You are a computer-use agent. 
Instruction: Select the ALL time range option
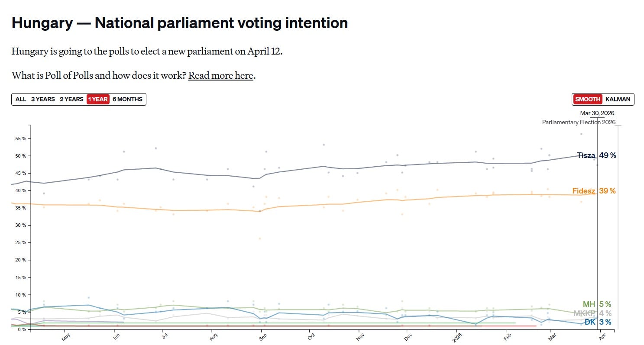tap(21, 99)
